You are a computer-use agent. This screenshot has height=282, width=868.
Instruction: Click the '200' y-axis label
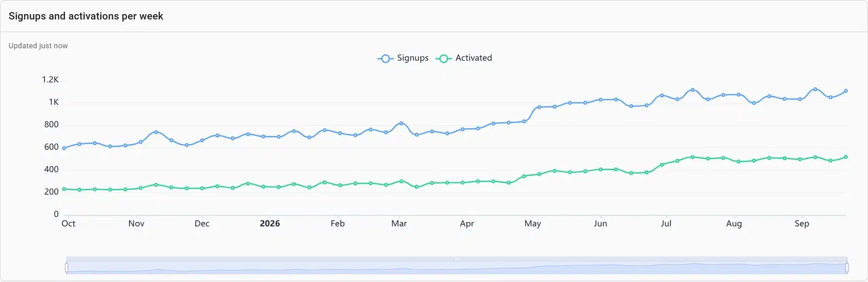tap(52, 191)
